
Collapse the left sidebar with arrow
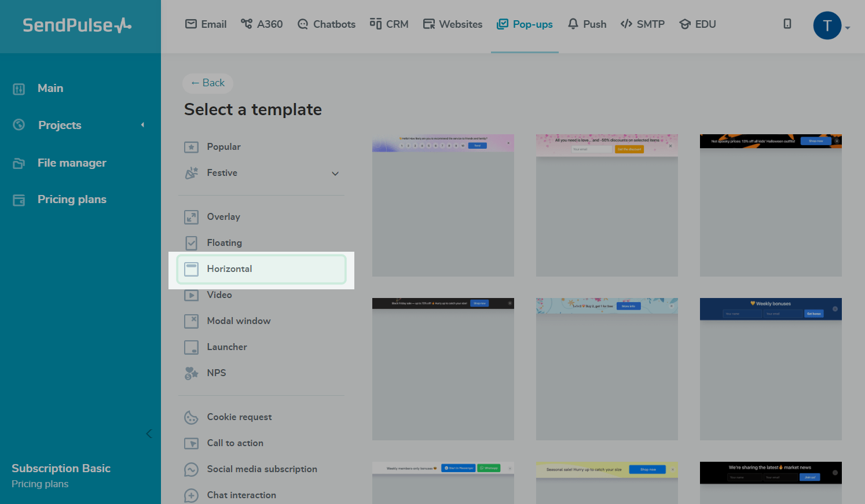tap(149, 433)
